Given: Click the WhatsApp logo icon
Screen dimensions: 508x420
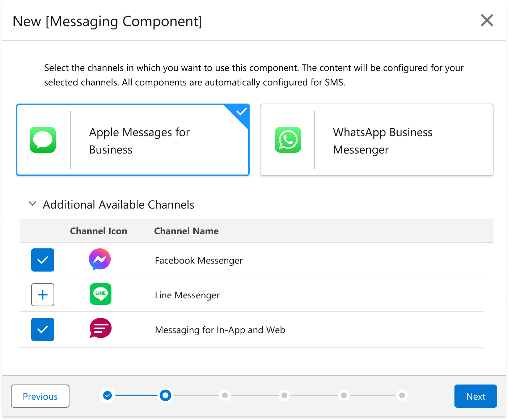Looking at the screenshot, I should [x=288, y=140].
